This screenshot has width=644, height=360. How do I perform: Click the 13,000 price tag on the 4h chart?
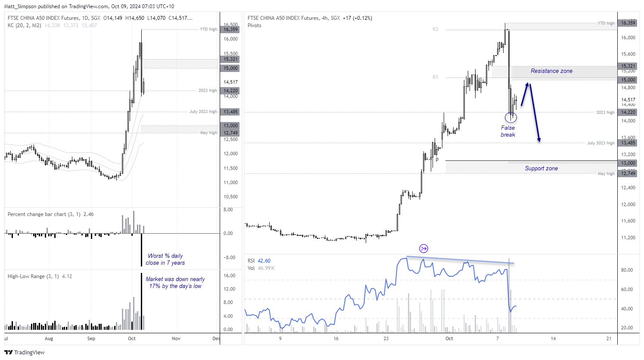tap(628, 163)
